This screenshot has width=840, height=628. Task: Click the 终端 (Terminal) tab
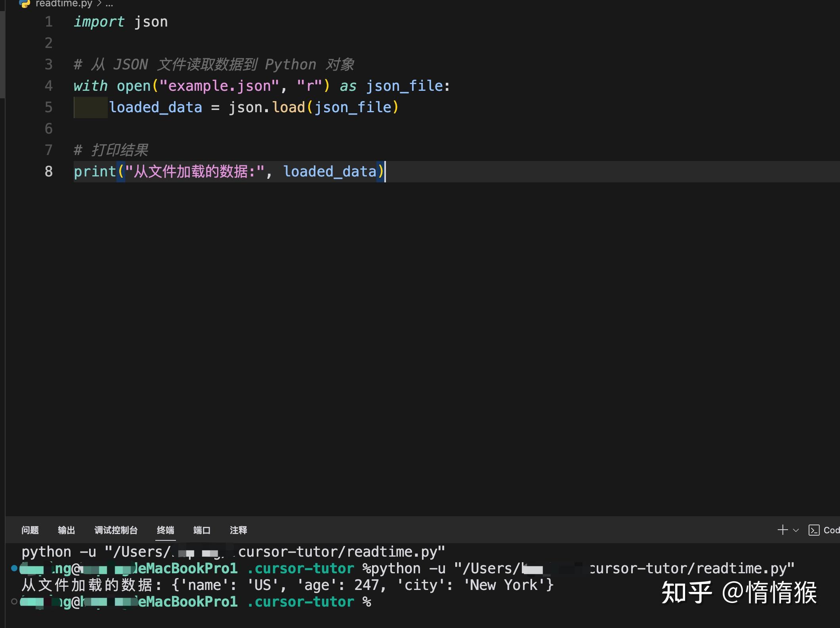[x=165, y=530]
